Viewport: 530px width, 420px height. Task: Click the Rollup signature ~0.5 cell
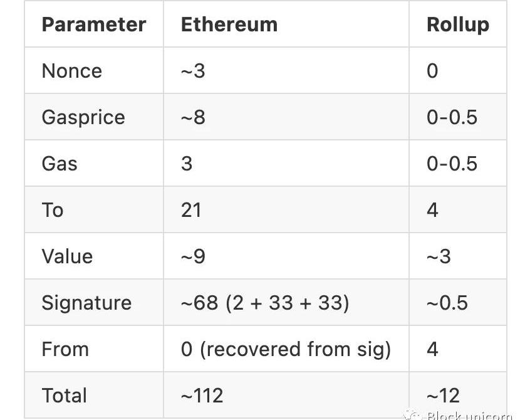pyautogui.click(x=458, y=302)
